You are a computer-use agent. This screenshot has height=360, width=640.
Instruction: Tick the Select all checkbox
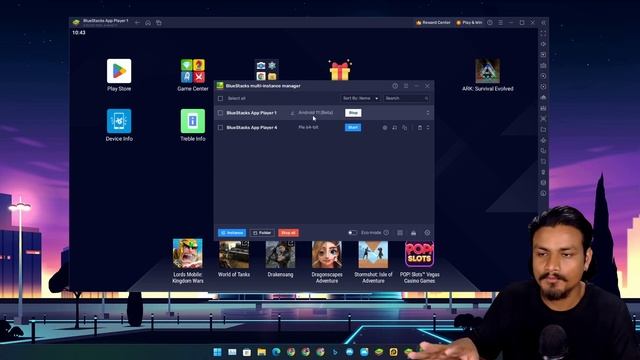pos(220,98)
